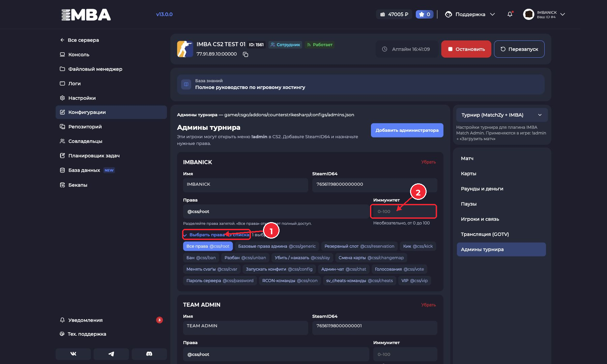Open the Турнир (MatchZy + IMBA) dropdown
Screen dimensions: 607x364
coord(502,115)
